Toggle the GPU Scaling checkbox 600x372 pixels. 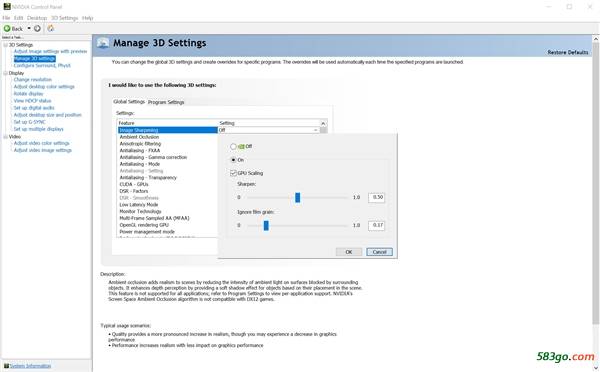(x=233, y=173)
